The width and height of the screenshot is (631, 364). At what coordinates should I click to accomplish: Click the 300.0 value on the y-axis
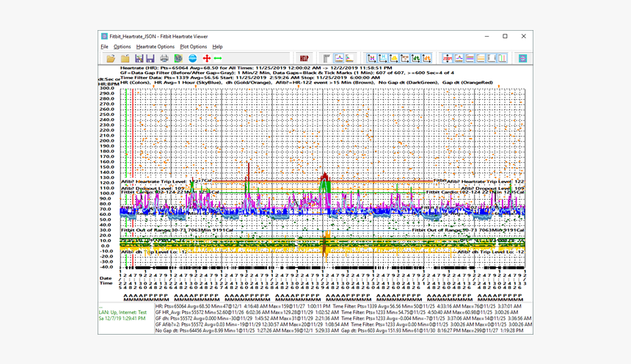pos(107,88)
